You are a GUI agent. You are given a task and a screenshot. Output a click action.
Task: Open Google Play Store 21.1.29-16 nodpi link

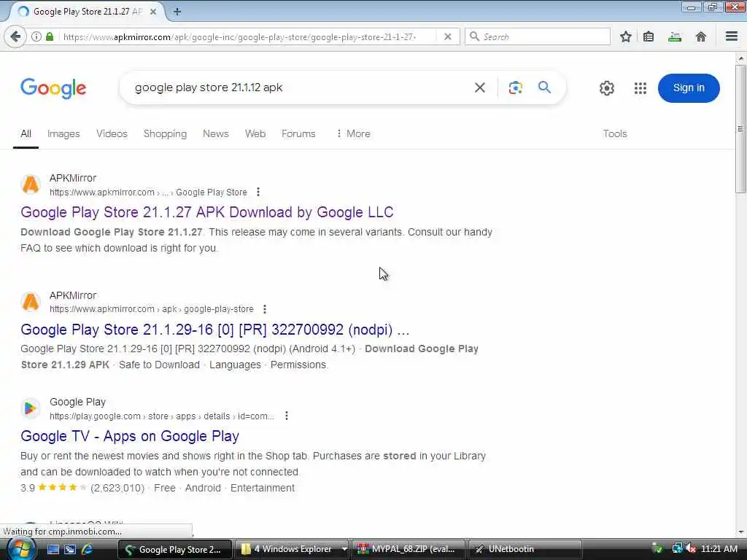[x=215, y=330]
